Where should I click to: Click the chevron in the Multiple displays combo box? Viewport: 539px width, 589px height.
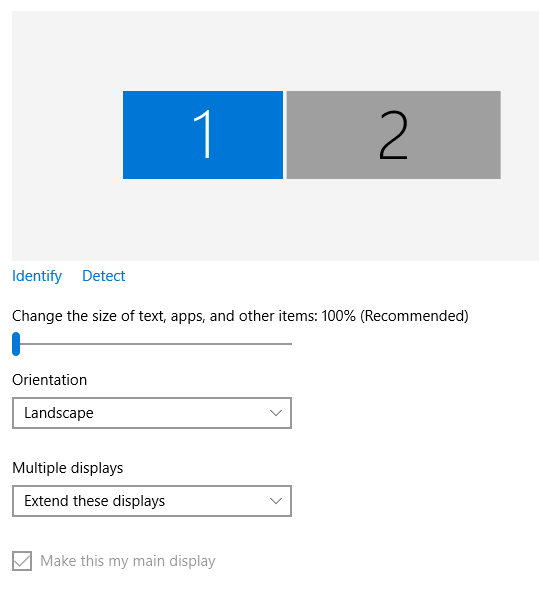[276, 501]
